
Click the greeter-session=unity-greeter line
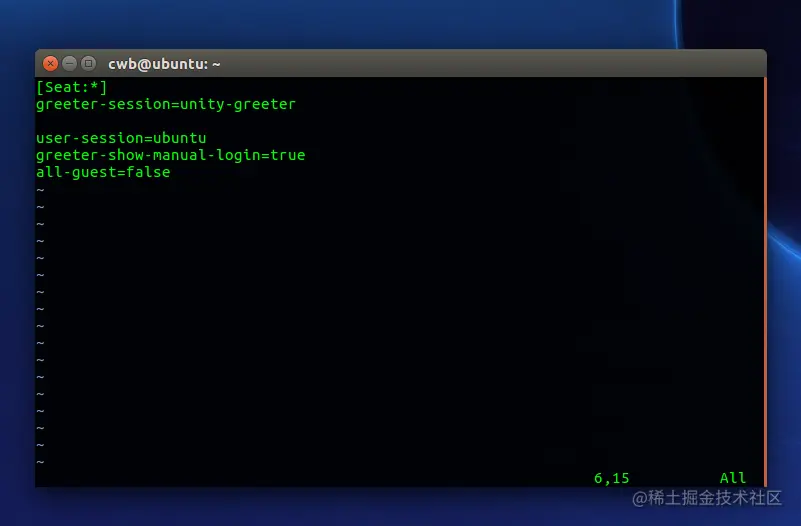pos(166,104)
